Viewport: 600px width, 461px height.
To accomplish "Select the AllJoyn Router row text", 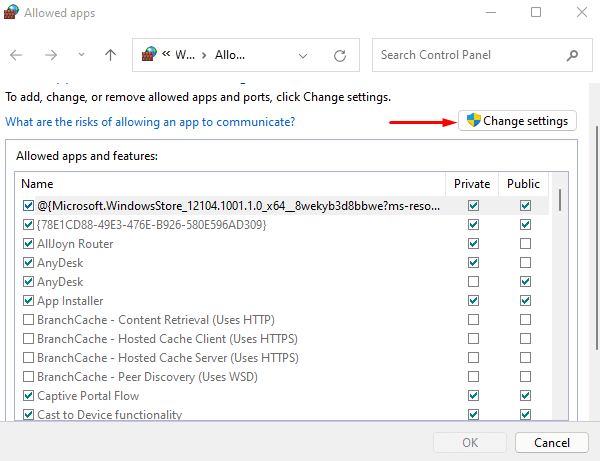I will click(x=75, y=244).
